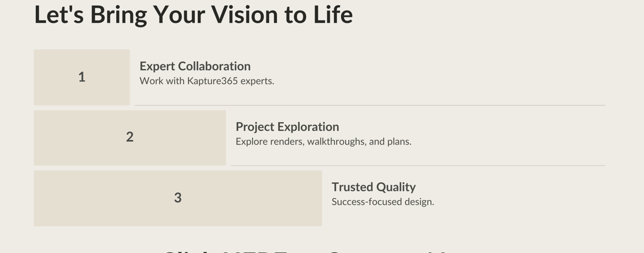Click "Explore renders, walkthroughs, and plans." text
Image resolution: width=644 pixels, height=253 pixels.
pyautogui.click(x=324, y=141)
